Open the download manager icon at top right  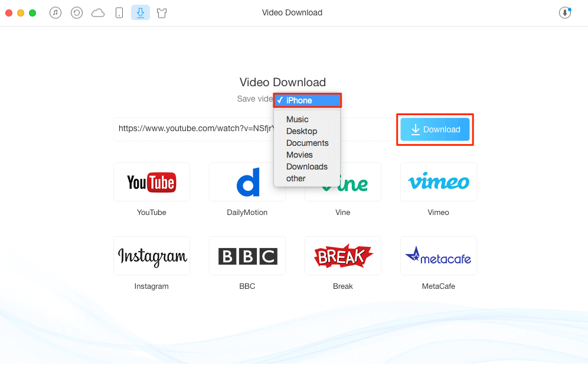(565, 13)
